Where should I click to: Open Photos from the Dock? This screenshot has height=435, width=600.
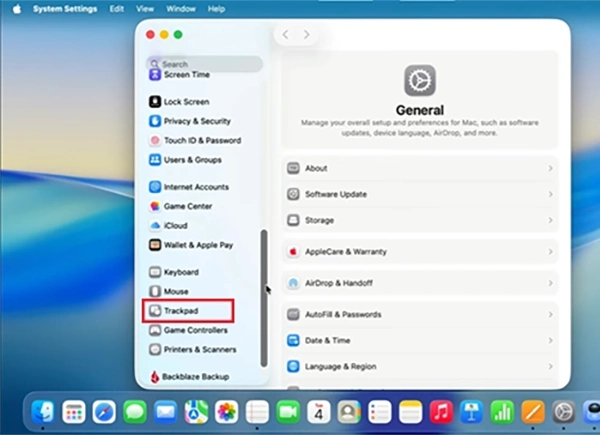(227, 412)
